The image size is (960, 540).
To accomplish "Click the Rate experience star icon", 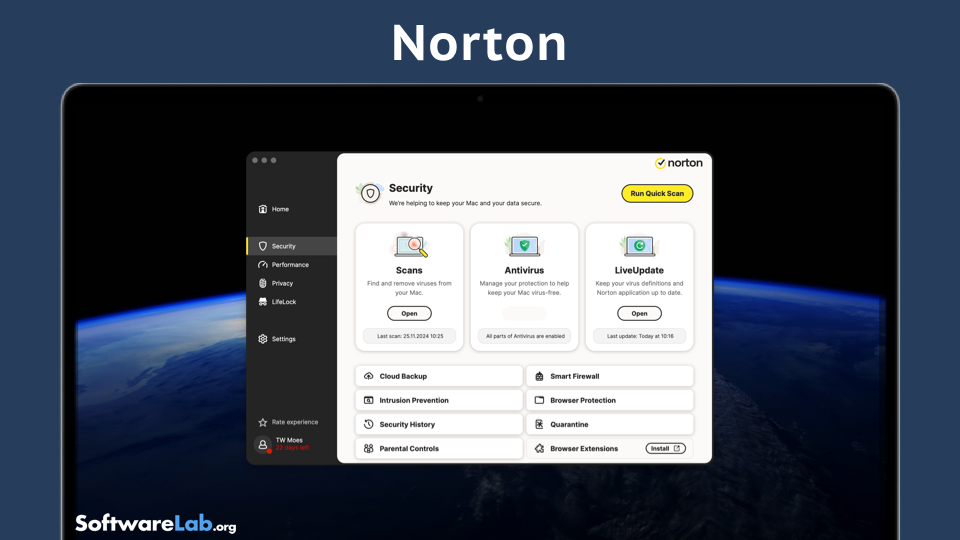I will (263, 422).
